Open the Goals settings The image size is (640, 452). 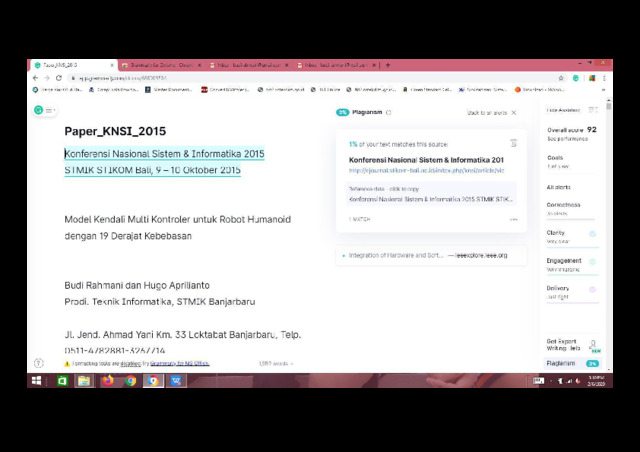point(558,162)
